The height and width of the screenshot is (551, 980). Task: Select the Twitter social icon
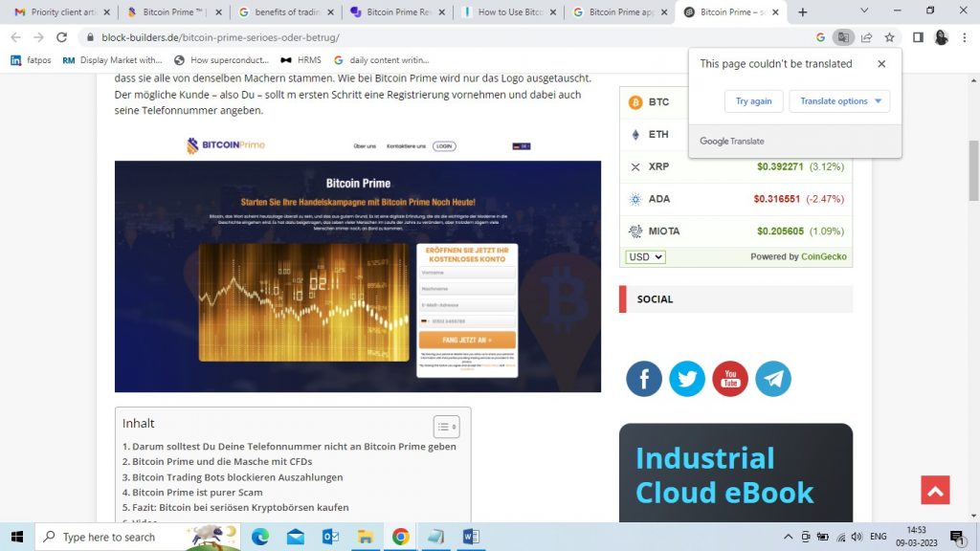tap(687, 378)
